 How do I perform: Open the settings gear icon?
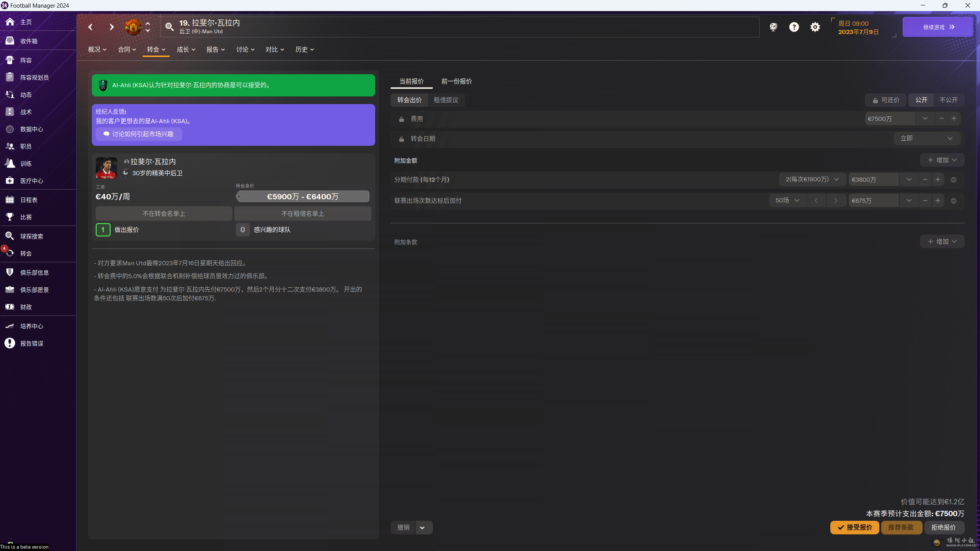[815, 27]
